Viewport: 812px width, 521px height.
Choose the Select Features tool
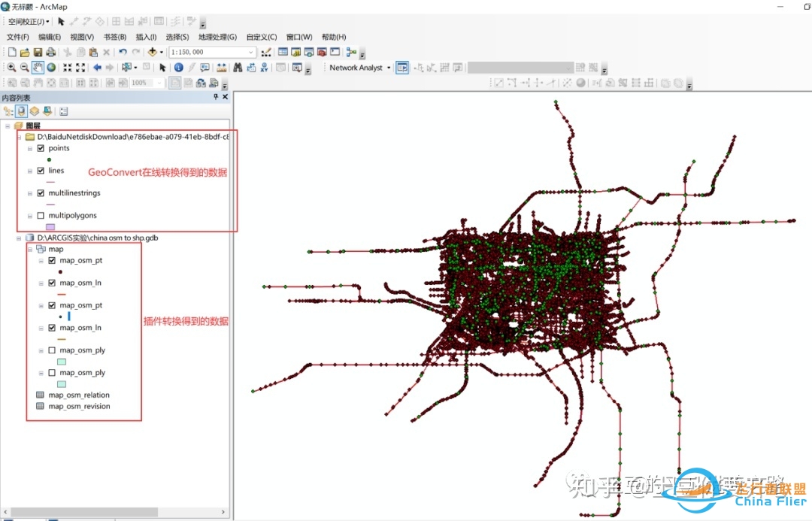[x=126, y=68]
